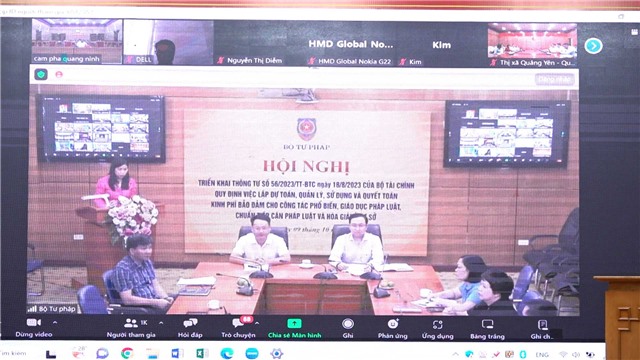640x360 pixels.
Task: Open File Explorer from the taskbar
Action: pyautogui.click(x=152, y=353)
